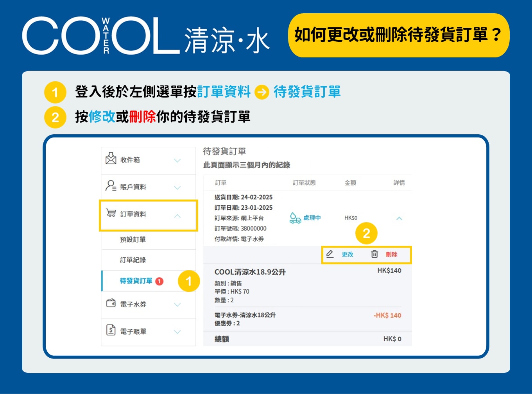This screenshot has width=532, height=394.
Task: Expand the 賬戶資料 menu chevron
Action: pyautogui.click(x=177, y=188)
